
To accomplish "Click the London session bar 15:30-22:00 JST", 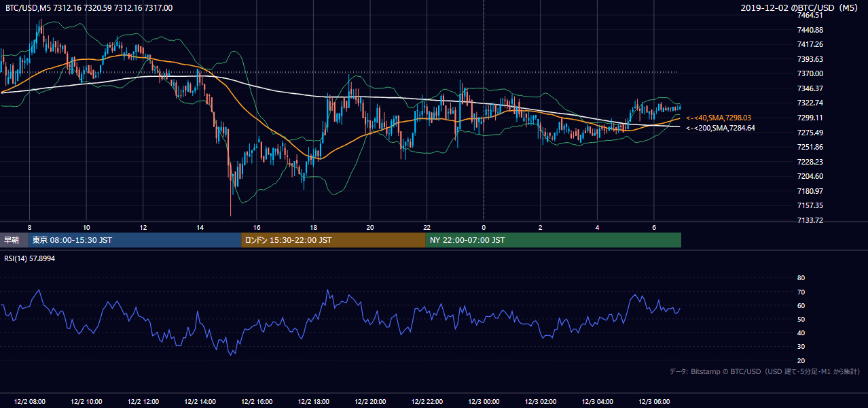I will pyautogui.click(x=333, y=240).
